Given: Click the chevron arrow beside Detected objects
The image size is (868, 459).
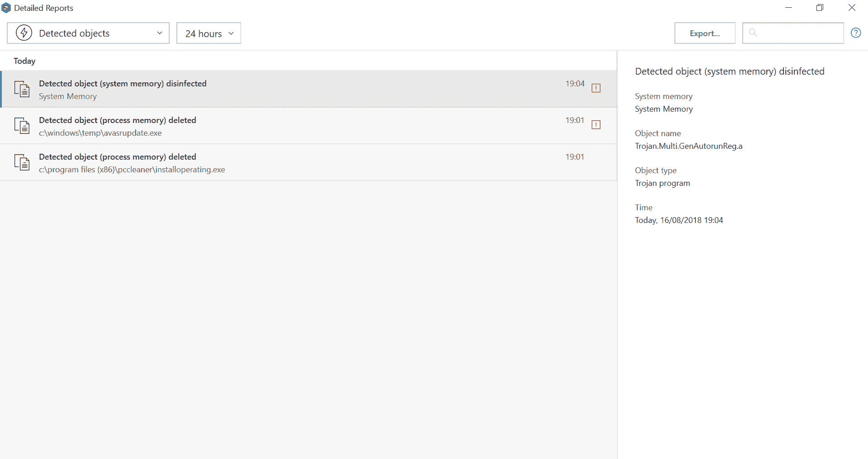Looking at the screenshot, I should pos(159,33).
